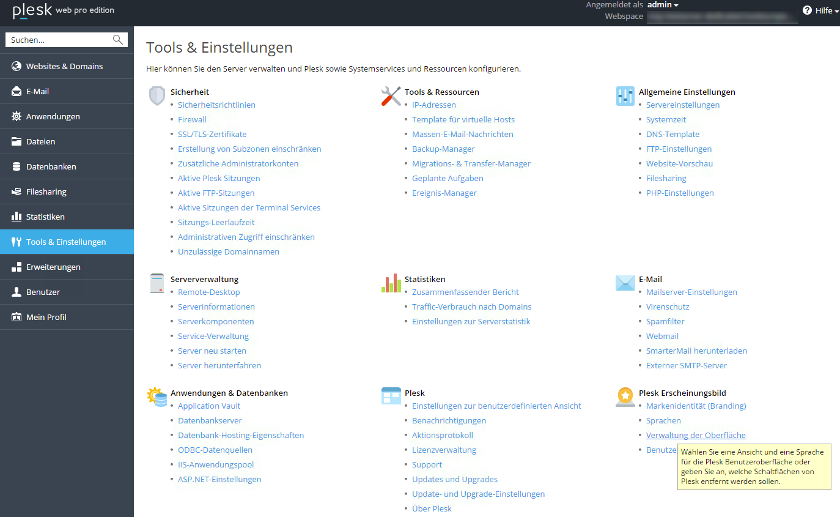Open Mein Profil menu item
Viewport: 840px width, 517px height.
(67, 317)
